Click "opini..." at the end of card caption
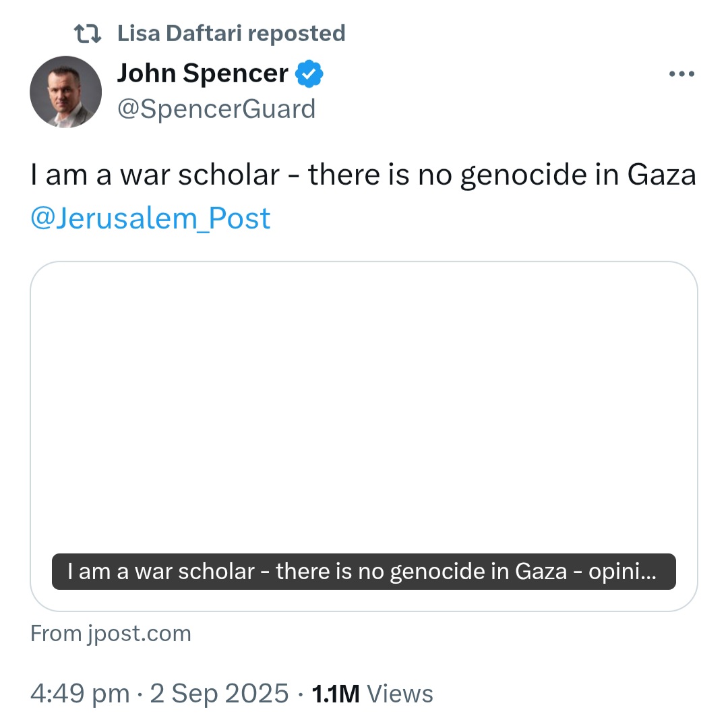Image resolution: width=728 pixels, height=724 pixels. (x=623, y=572)
